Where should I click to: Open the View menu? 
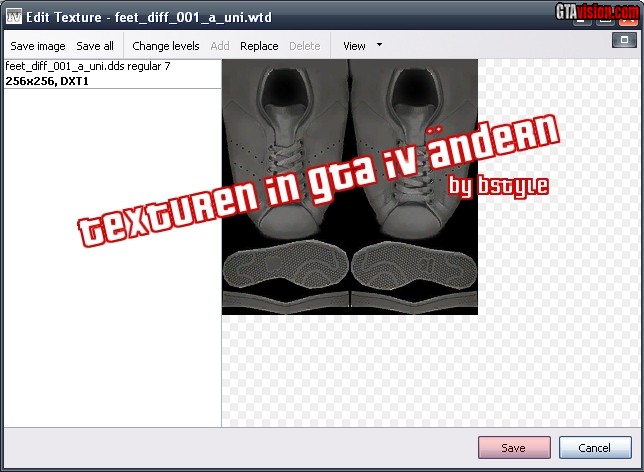(x=354, y=46)
